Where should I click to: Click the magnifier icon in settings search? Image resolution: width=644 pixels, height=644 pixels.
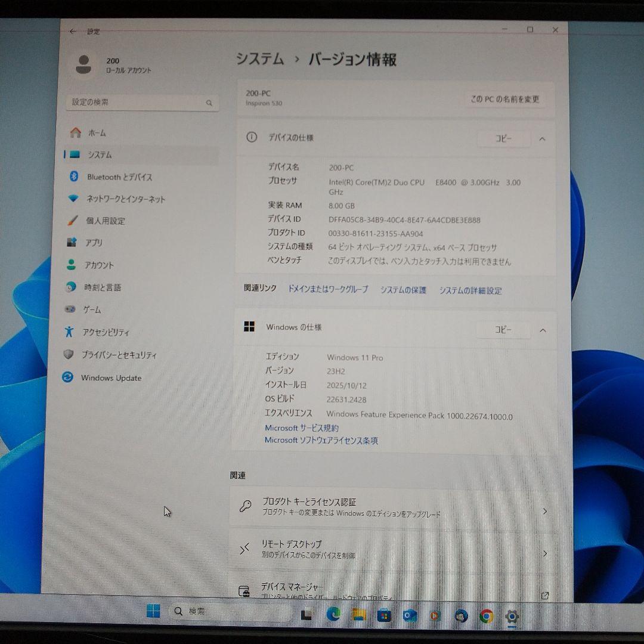coord(209,103)
